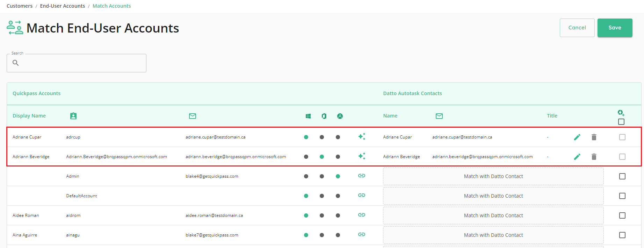Click the link icon in the Aina Aguirre row

click(362, 234)
